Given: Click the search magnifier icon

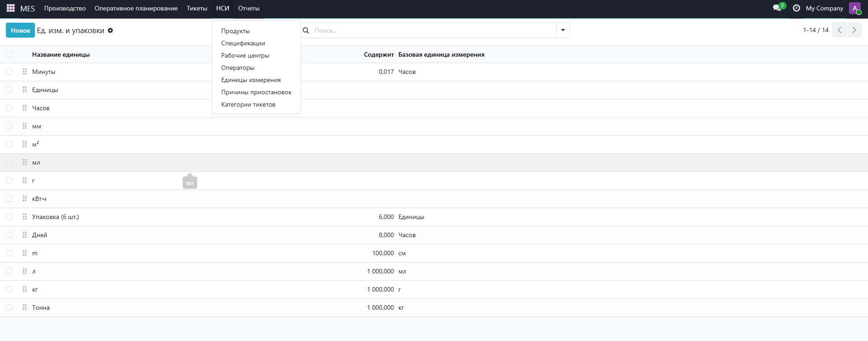Looking at the screenshot, I should [306, 30].
